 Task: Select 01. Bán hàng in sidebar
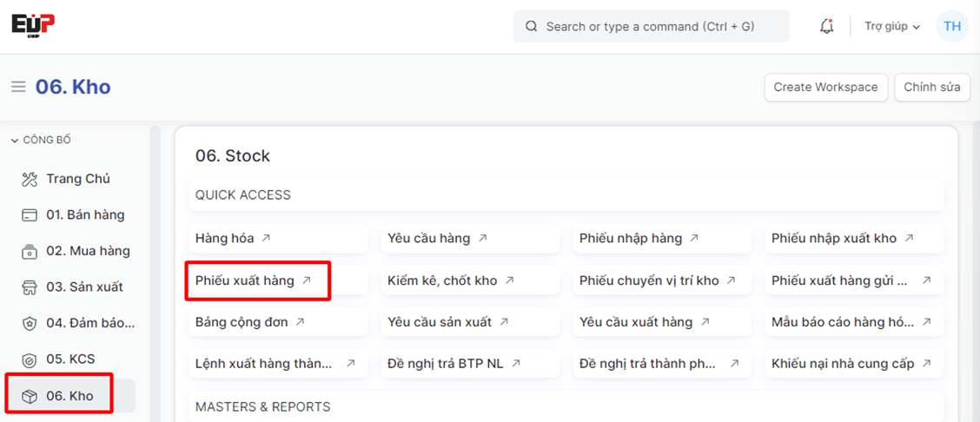pos(84,215)
